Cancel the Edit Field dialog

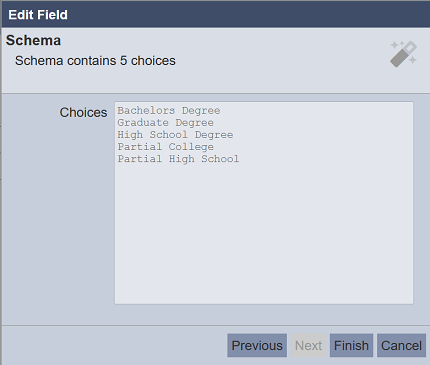pyautogui.click(x=401, y=345)
